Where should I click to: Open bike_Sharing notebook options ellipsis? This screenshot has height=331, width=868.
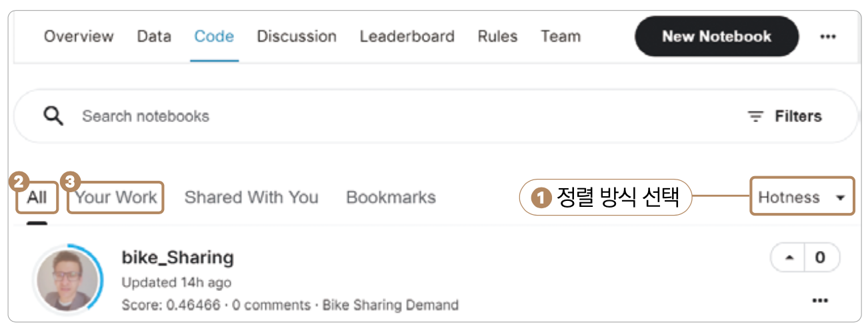(x=820, y=300)
